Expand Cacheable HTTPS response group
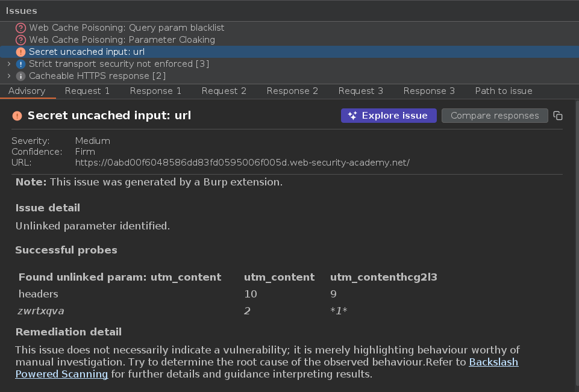579x392 pixels. coord(9,76)
